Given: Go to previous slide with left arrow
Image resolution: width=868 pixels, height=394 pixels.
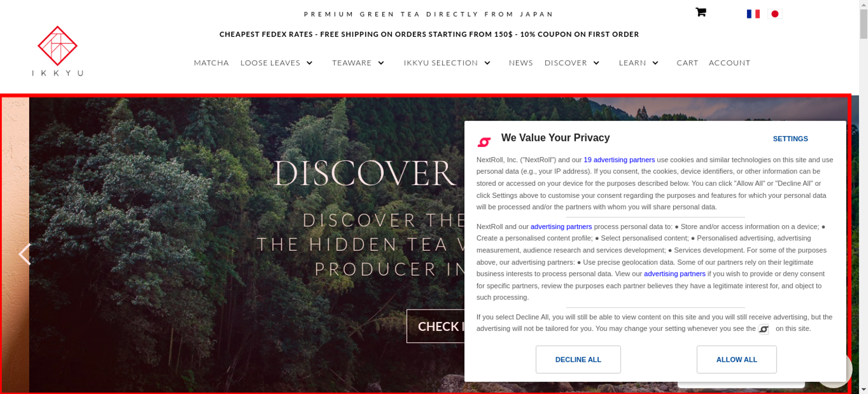Looking at the screenshot, I should tap(25, 254).
